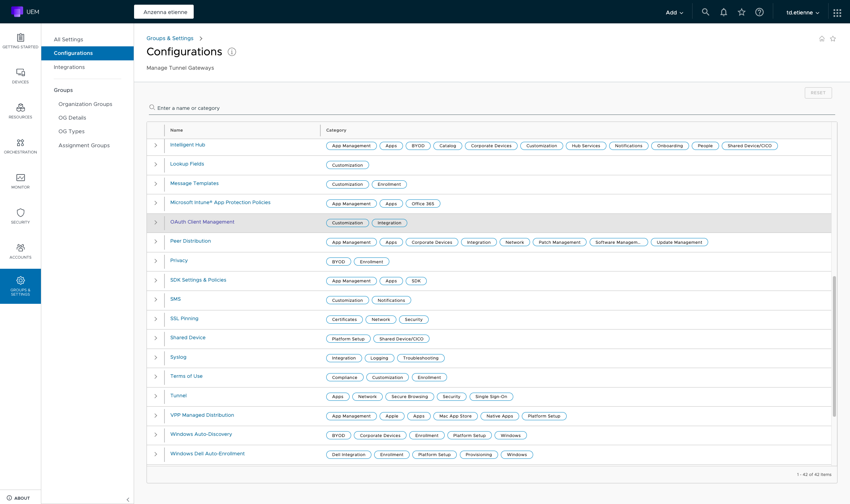Screen dimensions: 850x504
Task: Open the Orchestration section icon
Action: pos(20,146)
